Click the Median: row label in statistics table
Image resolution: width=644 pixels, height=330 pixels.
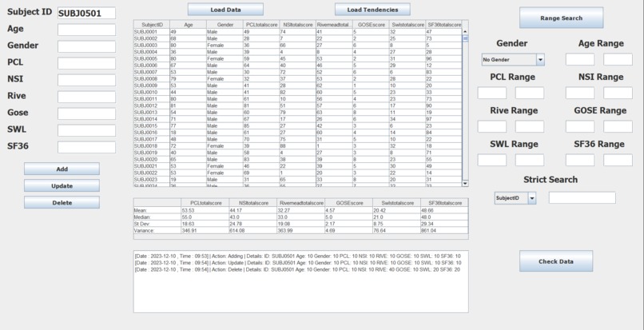point(157,217)
